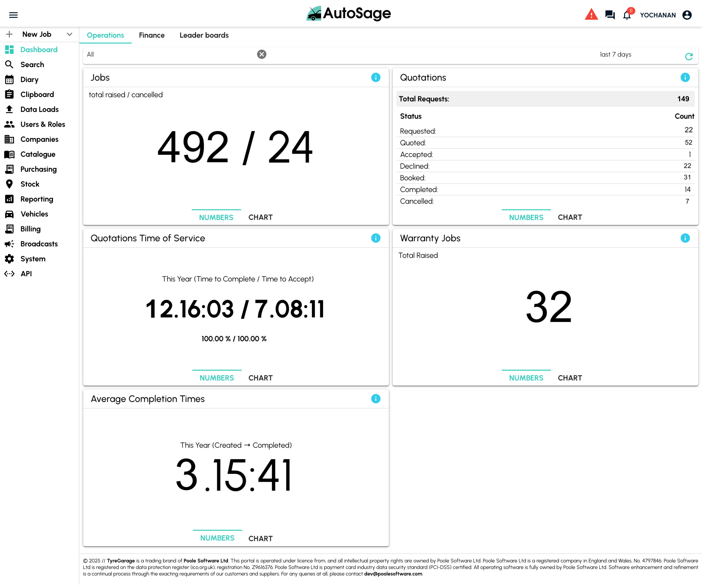Open the Data Loads upload section
702x588 pixels.
click(39, 109)
